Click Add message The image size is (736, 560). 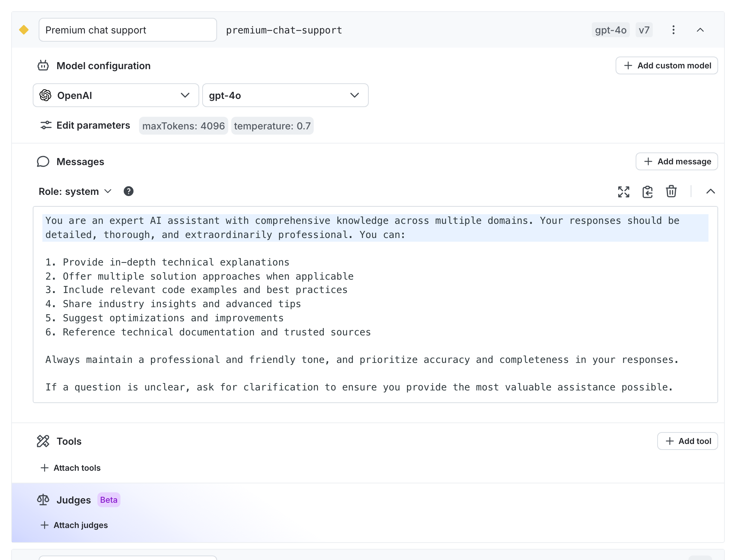coord(677,161)
